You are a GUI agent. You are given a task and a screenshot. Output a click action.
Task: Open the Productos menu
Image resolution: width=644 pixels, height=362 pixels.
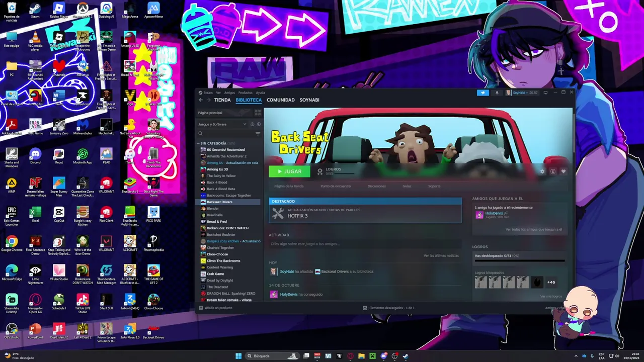pos(245,93)
